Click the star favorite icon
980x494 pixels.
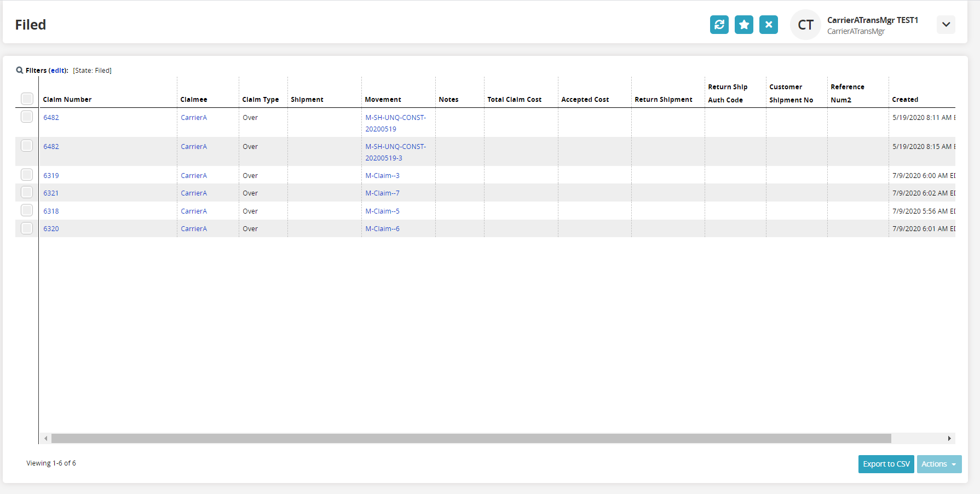tap(743, 25)
